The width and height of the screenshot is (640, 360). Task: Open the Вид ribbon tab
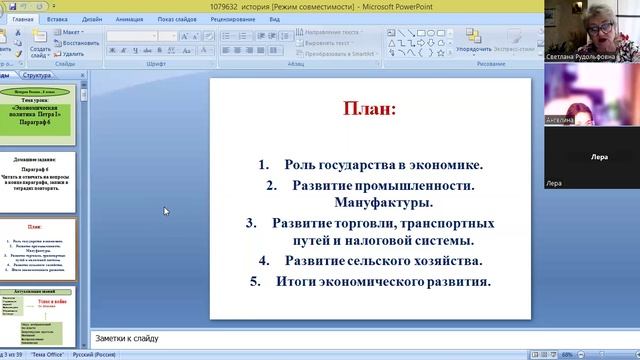coord(274,19)
